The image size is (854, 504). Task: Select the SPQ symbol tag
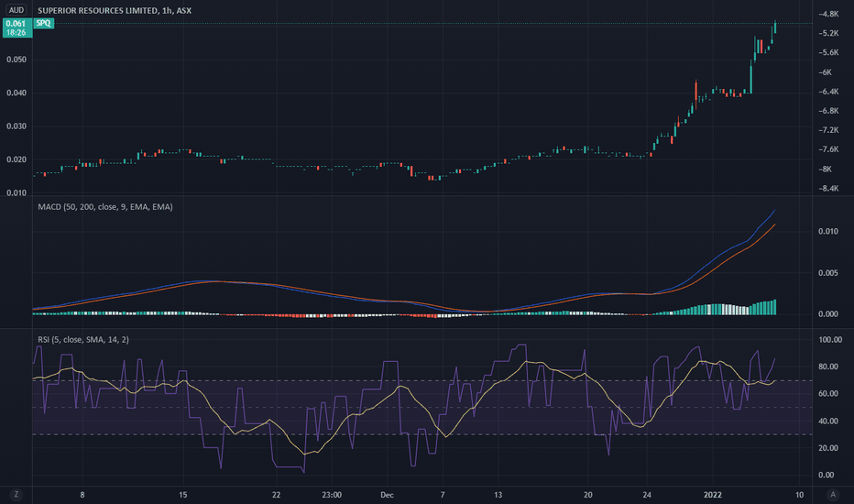pyautogui.click(x=44, y=23)
